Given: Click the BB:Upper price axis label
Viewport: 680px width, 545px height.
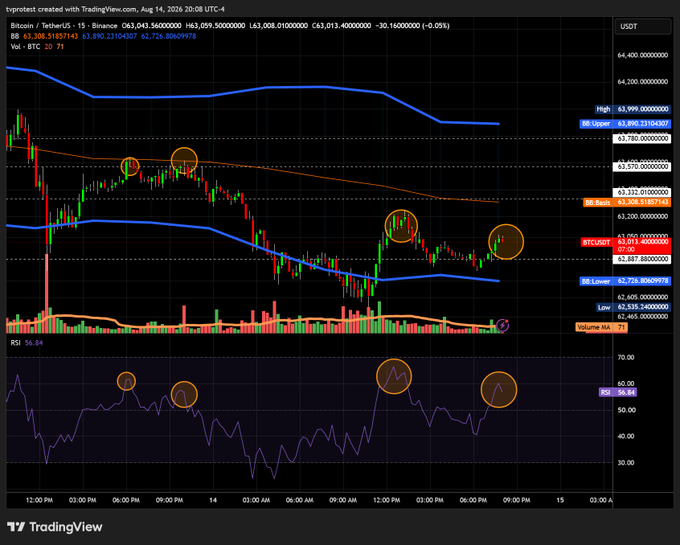Looking at the screenshot, I should coord(625,124).
